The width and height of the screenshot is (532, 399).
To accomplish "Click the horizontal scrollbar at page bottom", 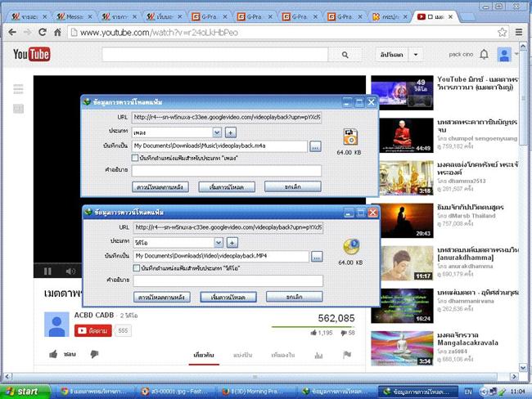I will tap(255, 377).
